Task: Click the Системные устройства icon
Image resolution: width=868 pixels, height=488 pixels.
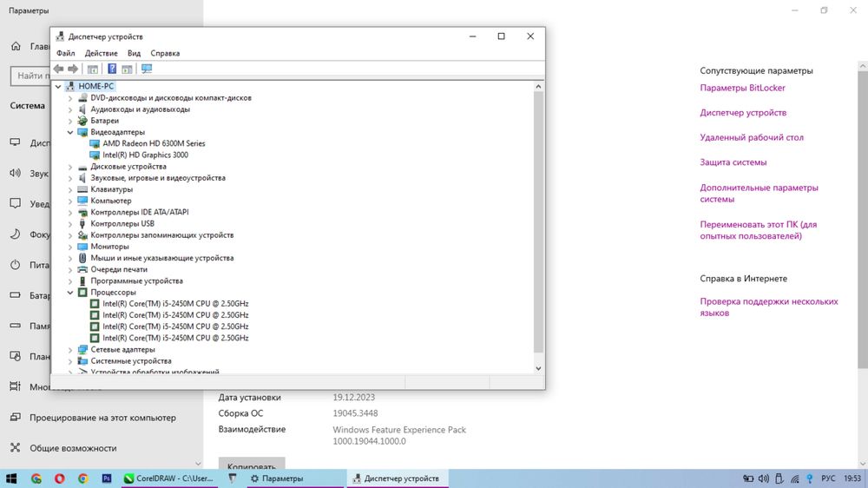Action: coord(82,361)
